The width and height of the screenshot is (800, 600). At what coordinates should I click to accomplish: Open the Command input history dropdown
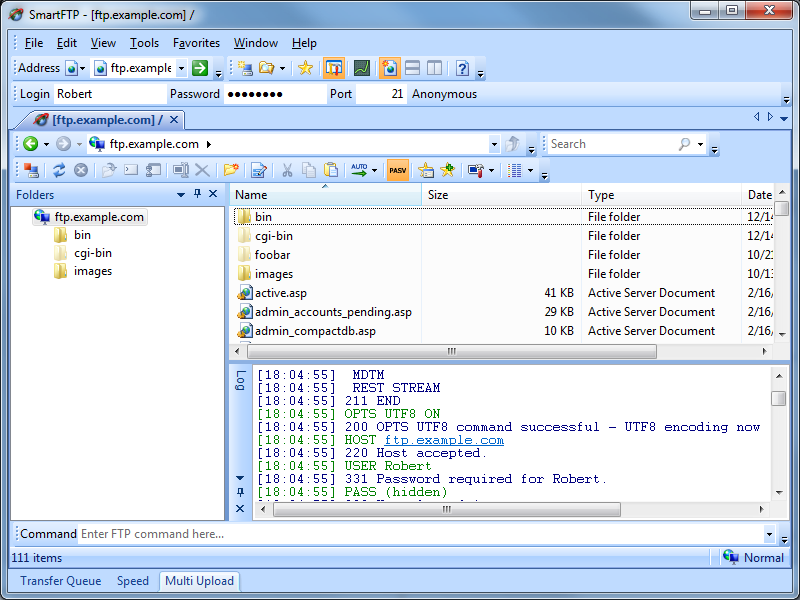(769, 534)
